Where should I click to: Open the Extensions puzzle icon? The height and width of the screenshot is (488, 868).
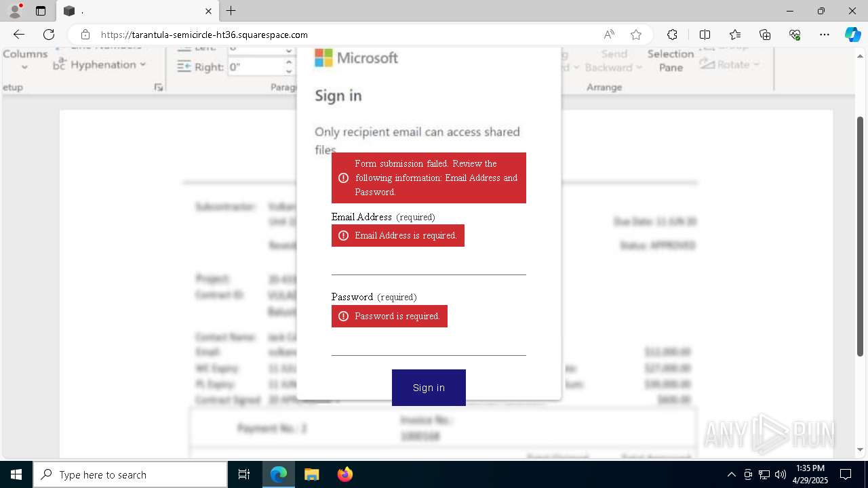[672, 35]
